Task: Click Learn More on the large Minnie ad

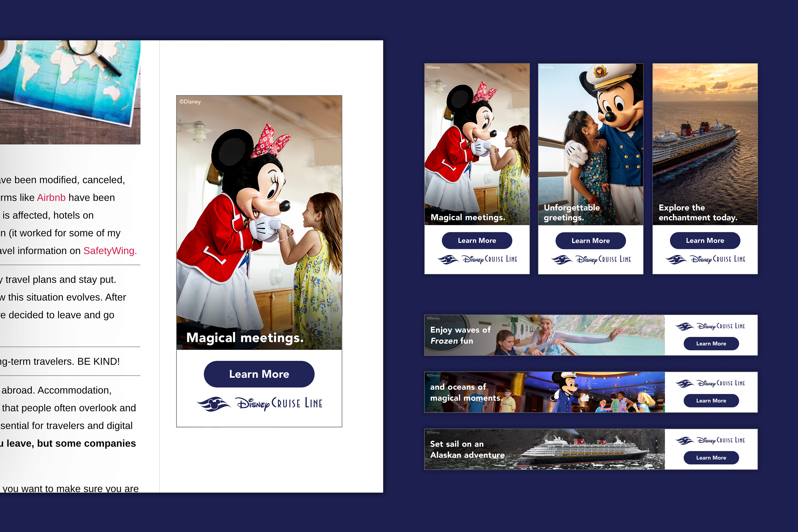Action: point(259,374)
